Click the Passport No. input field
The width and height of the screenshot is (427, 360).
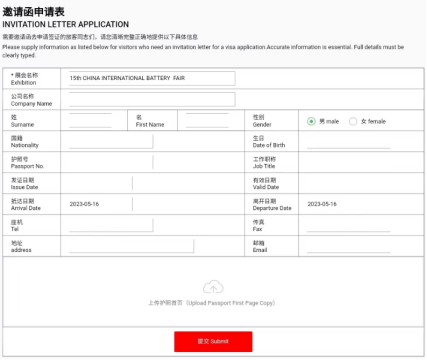[x=111, y=162]
